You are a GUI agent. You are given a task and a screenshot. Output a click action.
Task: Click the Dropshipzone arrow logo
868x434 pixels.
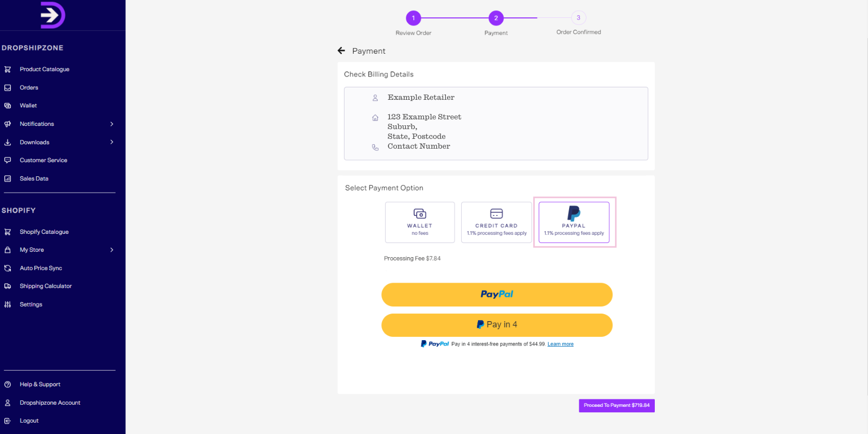(x=53, y=15)
